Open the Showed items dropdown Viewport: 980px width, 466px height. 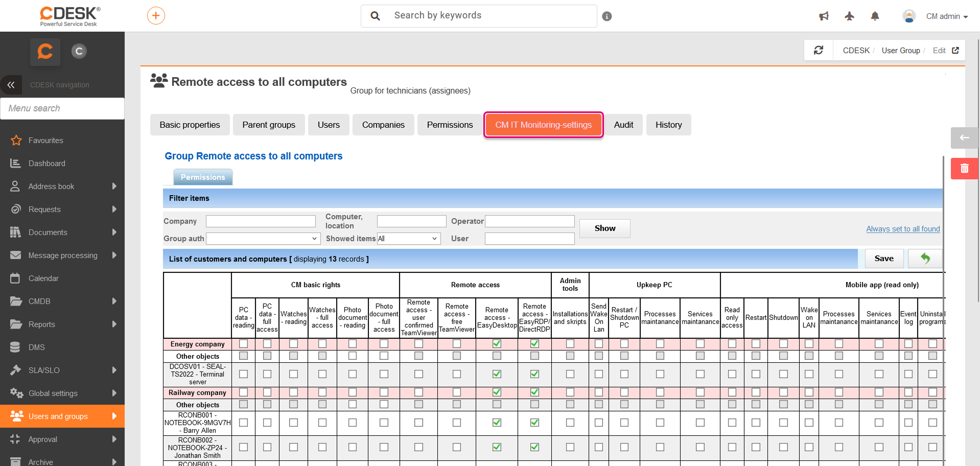click(408, 239)
